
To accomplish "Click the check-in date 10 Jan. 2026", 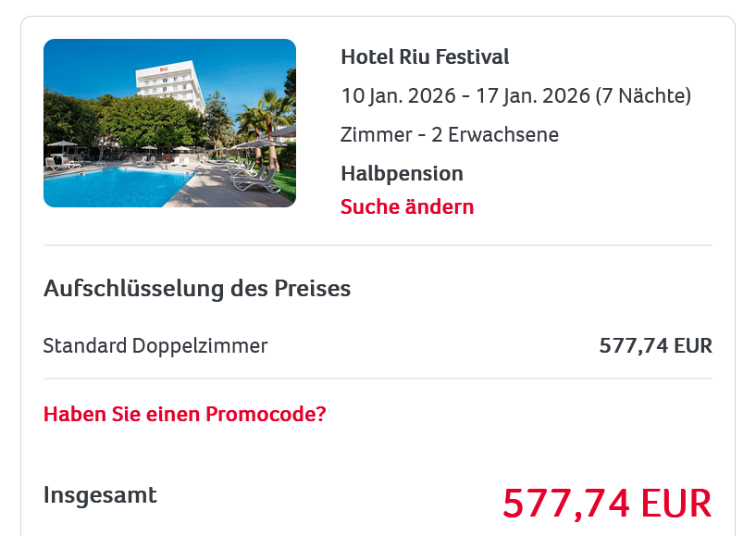I will coord(395,95).
